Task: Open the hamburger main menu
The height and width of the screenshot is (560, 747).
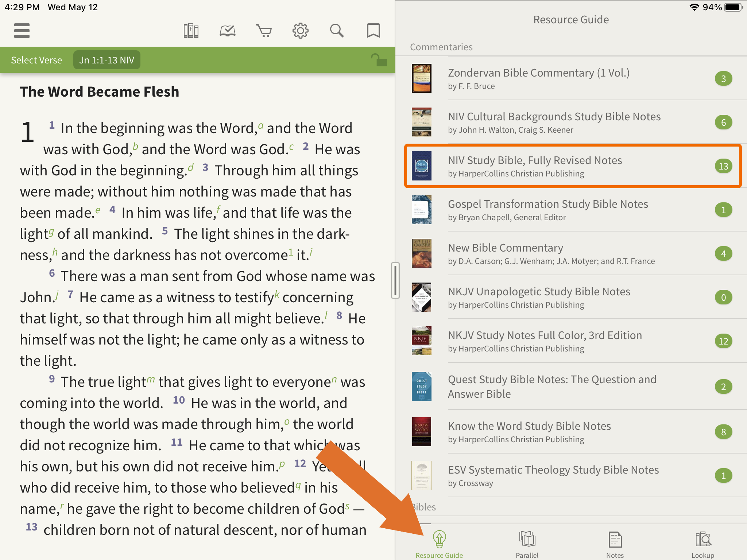Action: (x=22, y=31)
